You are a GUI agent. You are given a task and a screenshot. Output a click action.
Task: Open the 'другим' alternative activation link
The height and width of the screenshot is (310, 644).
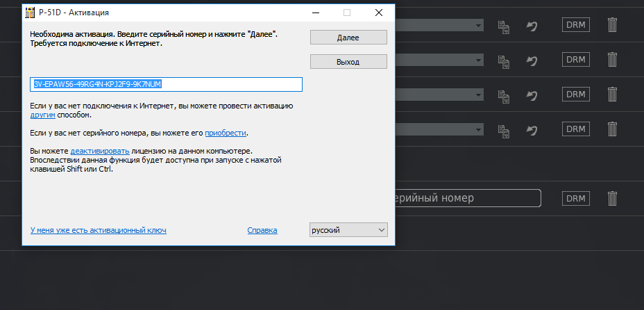point(43,115)
